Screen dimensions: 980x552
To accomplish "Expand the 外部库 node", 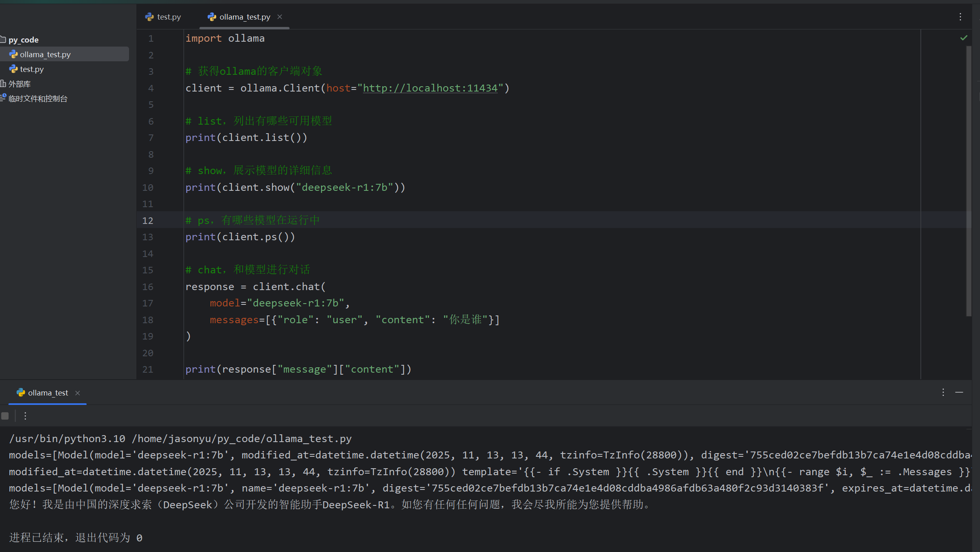I will pyautogui.click(x=19, y=84).
